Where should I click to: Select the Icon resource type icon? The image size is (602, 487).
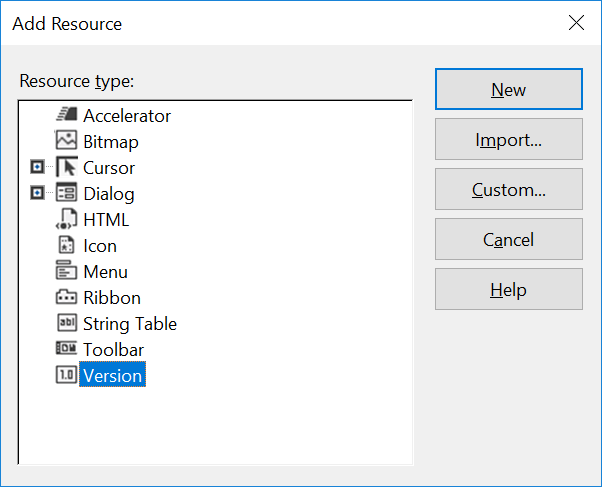[66, 245]
